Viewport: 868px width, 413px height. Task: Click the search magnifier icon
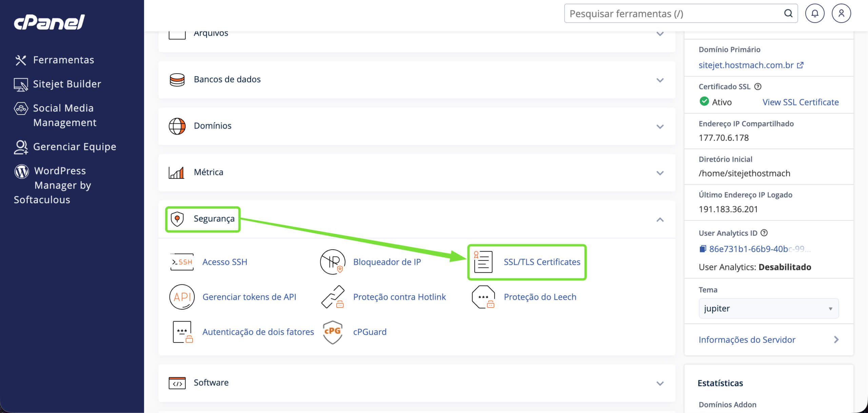[788, 14]
